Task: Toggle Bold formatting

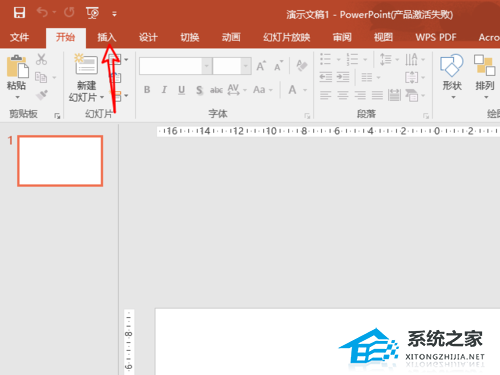Action: point(147,90)
